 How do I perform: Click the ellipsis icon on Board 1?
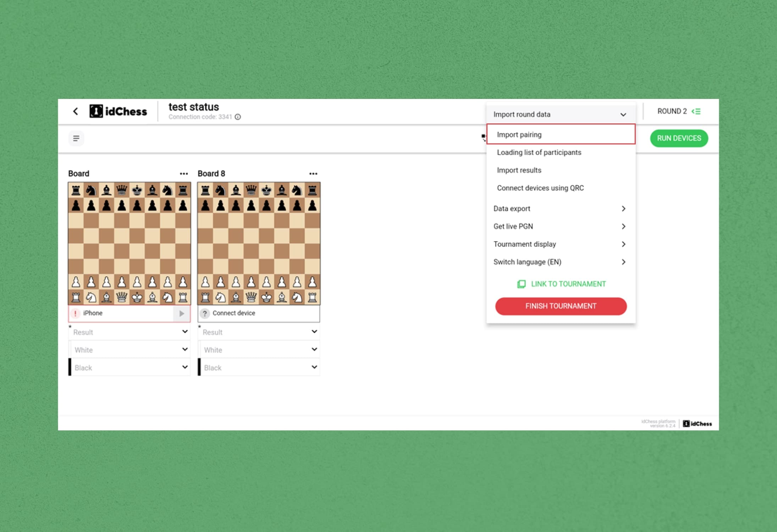184,173
